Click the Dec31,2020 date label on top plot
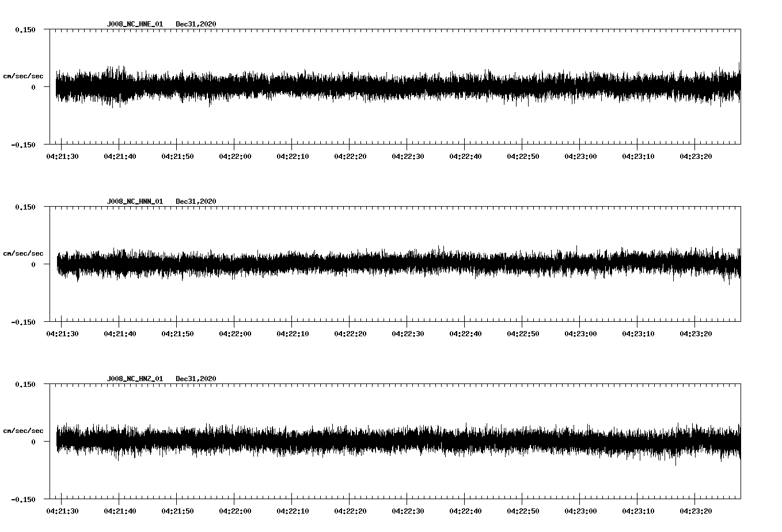 pyautogui.click(x=196, y=24)
